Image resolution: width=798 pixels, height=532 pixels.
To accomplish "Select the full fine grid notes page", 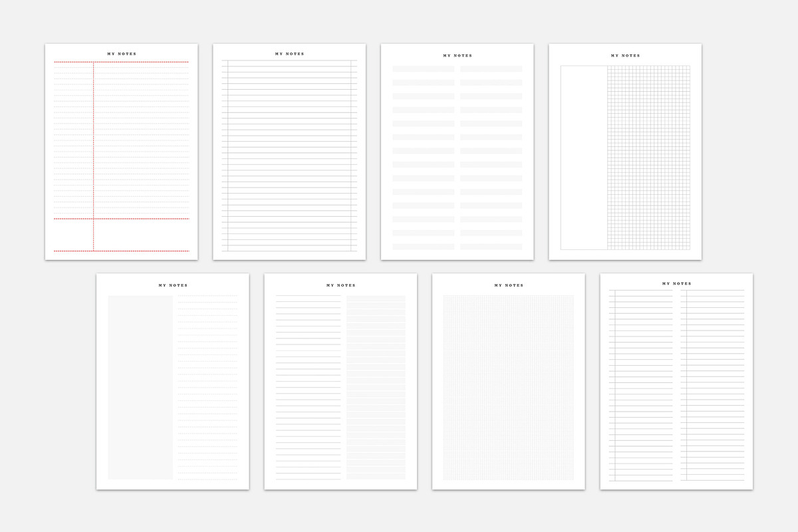I will (x=509, y=382).
